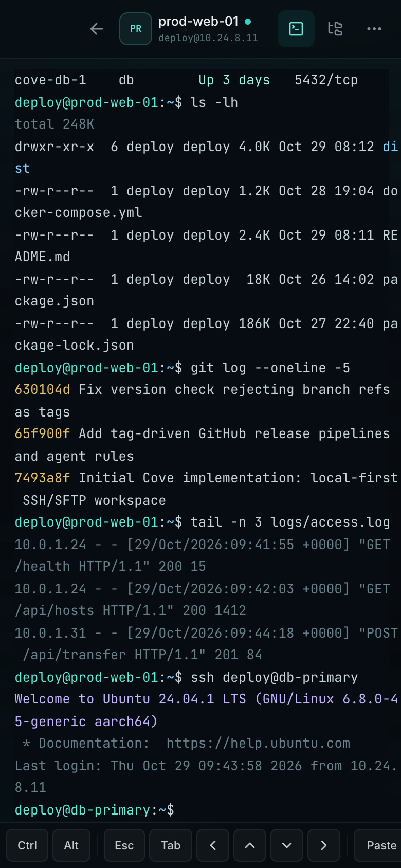Click the 'Up 3 days' status text
The image size is (401, 868).
[234, 80]
